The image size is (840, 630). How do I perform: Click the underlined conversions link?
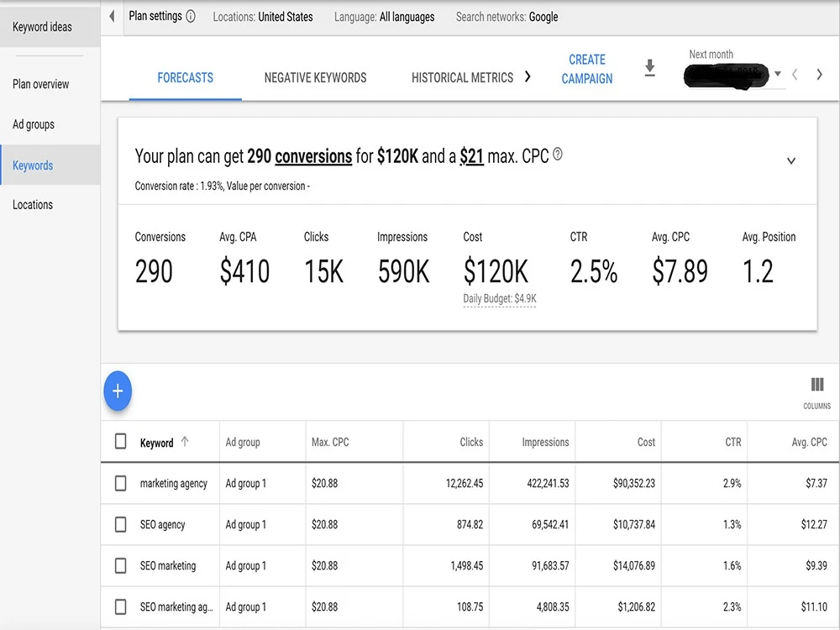point(313,156)
